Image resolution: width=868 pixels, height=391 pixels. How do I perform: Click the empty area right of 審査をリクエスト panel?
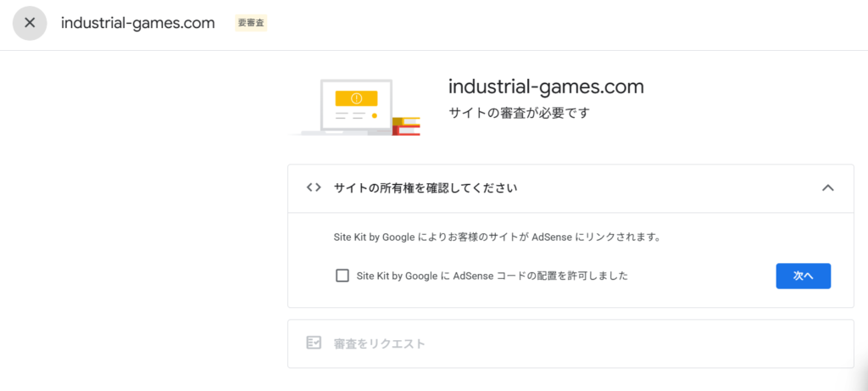[678, 344]
